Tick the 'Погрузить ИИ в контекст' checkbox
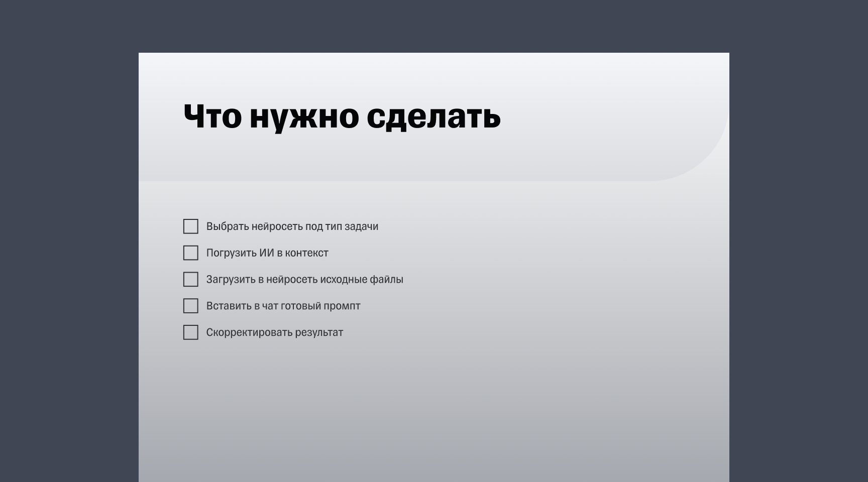This screenshot has width=868, height=482. click(x=190, y=253)
